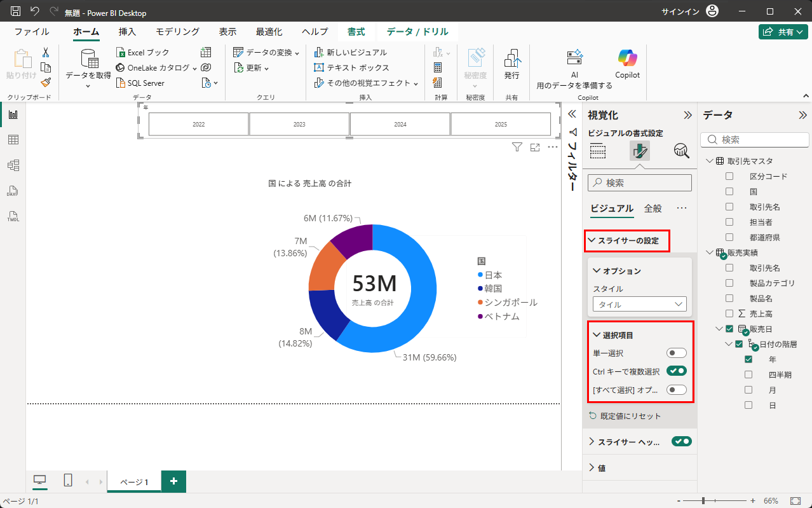Image resolution: width=812 pixels, height=508 pixels.
Task: Switch to モデリング ribbon tab
Action: [x=177, y=32]
